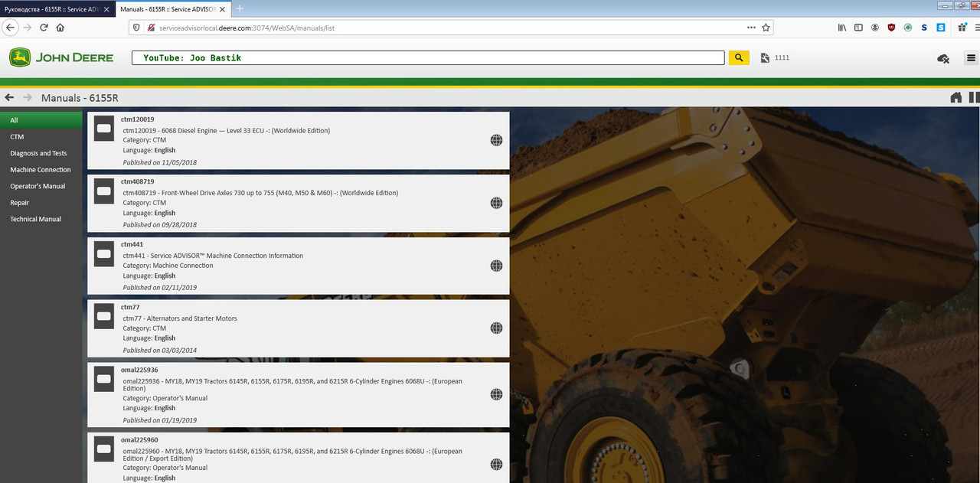980x483 pixels.
Task: Reload the page in browser
Action: click(x=44, y=28)
